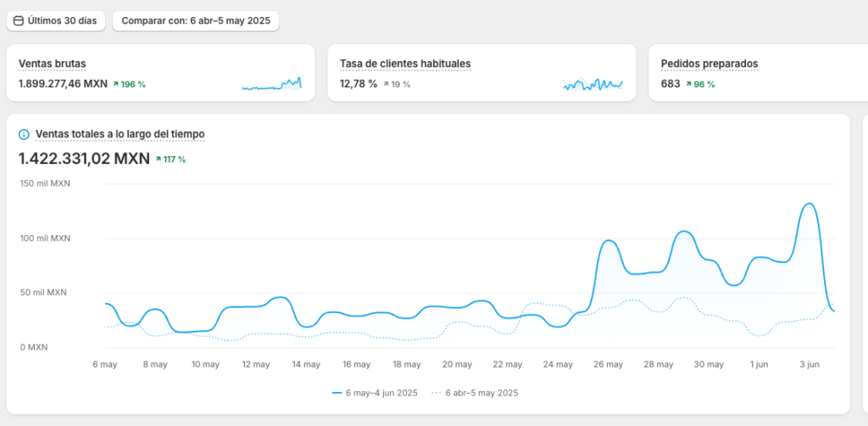This screenshot has width=868, height=426.
Task: Open the Ventas brutas report
Action: click(x=52, y=64)
